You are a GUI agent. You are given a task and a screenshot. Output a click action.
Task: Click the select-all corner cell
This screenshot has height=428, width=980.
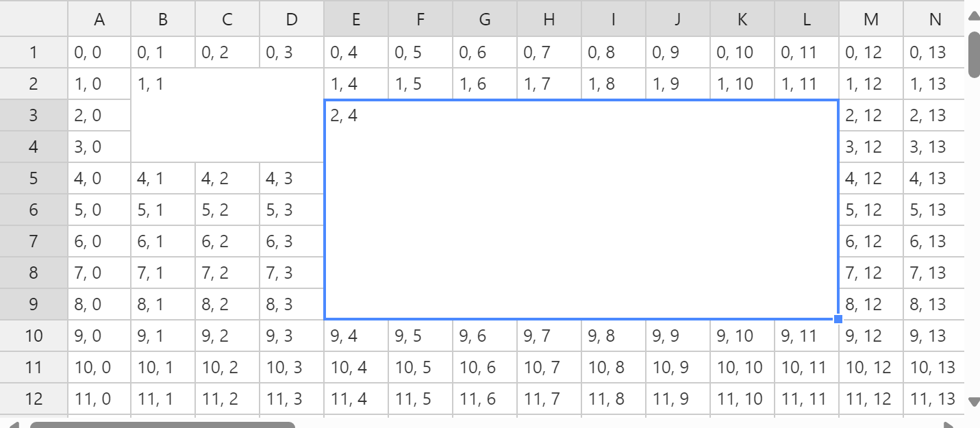pyautogui.click(x=34, y=19)
